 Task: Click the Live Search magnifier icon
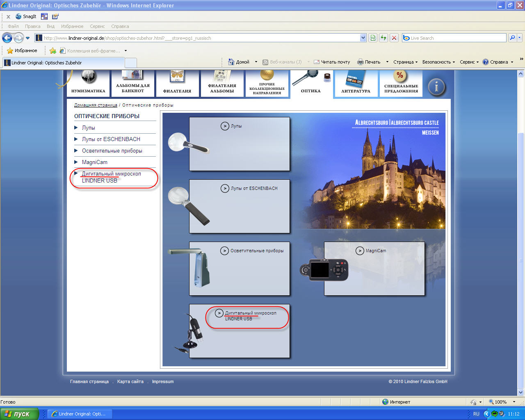(512, 38)
